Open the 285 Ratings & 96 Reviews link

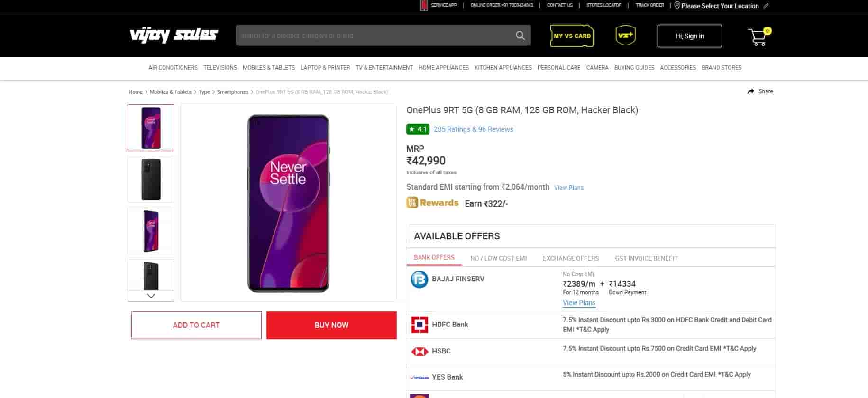(473, 129)
